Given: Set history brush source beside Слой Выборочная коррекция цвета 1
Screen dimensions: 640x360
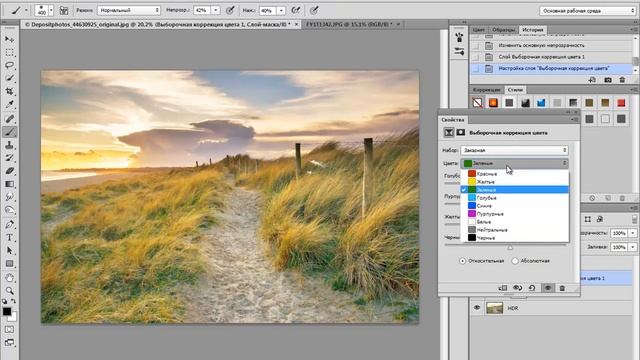Looking at the screenshot, I should click(476, 57).
